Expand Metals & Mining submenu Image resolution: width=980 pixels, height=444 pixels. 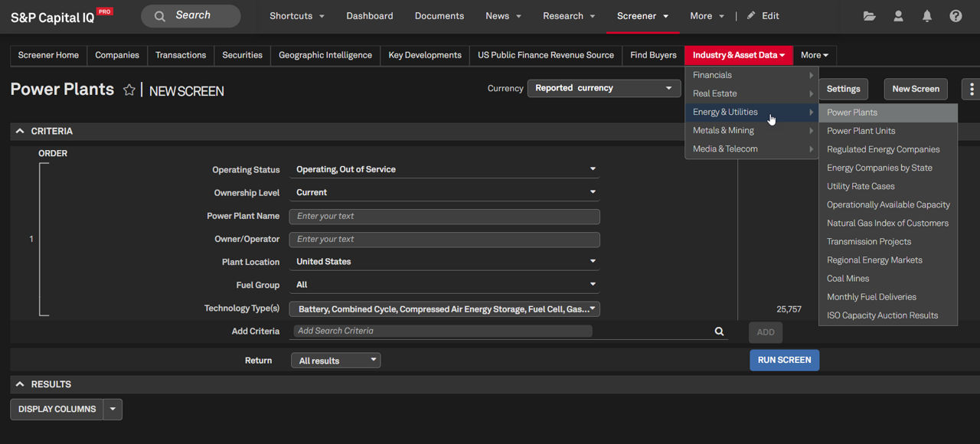click(x=752, y=130)
